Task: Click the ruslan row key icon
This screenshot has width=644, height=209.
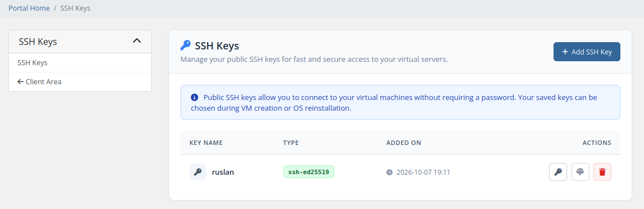Action: point(198,172)
